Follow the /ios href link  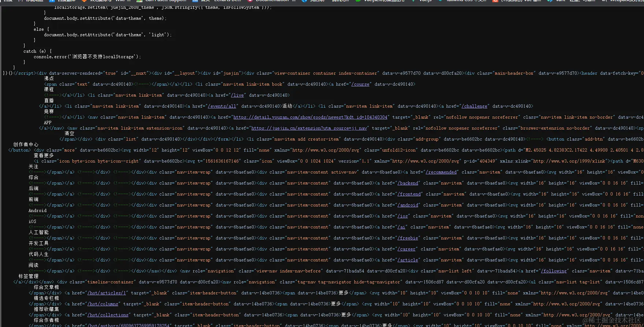tap(403, 216)
